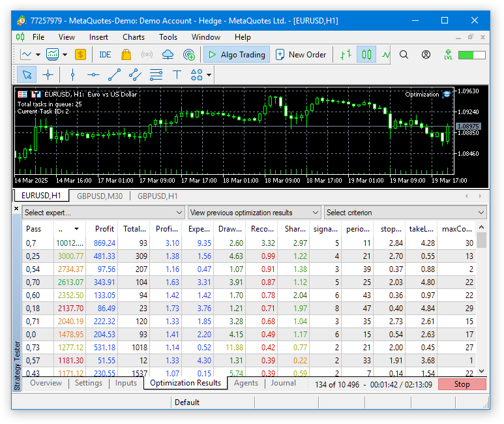
Task: Select the trendline tool
Action: pos(115,74)
